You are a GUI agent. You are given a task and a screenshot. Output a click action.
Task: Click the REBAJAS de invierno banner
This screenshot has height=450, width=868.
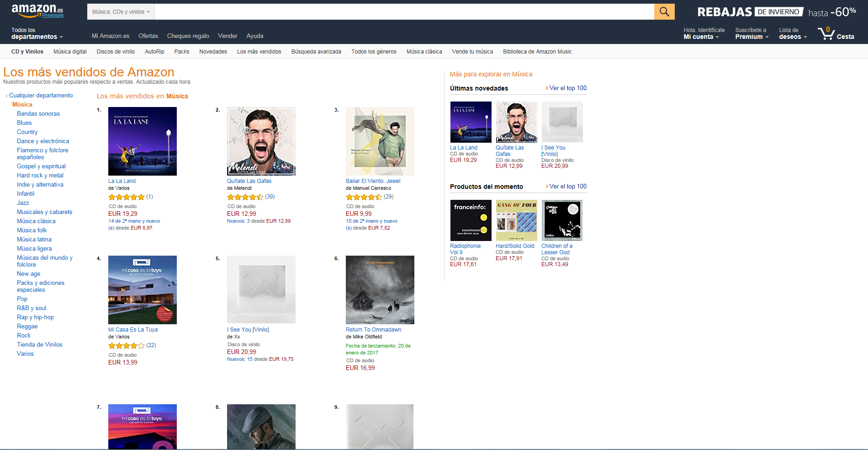[x=776, y=12]
